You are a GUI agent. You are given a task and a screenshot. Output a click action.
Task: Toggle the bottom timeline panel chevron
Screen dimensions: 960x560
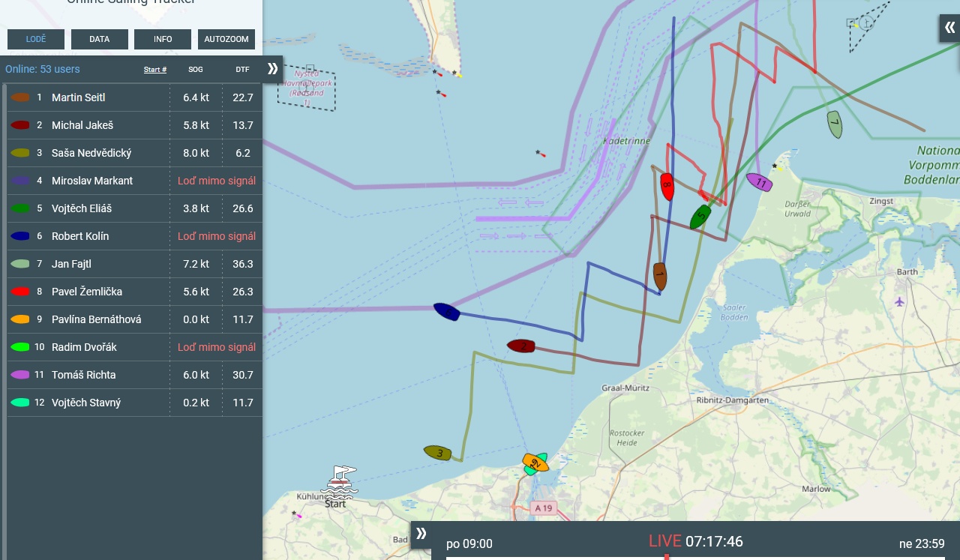click(x=421, y=534)
